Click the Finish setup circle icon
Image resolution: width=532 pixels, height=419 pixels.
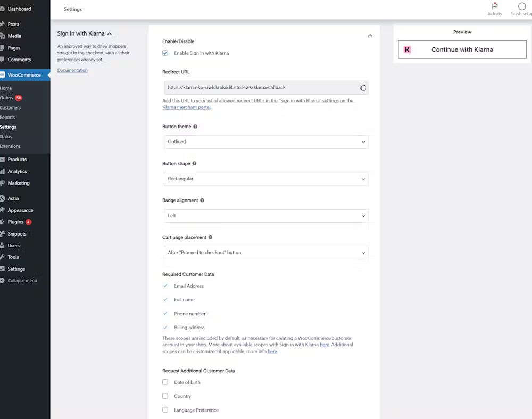(x=522, y=6)
